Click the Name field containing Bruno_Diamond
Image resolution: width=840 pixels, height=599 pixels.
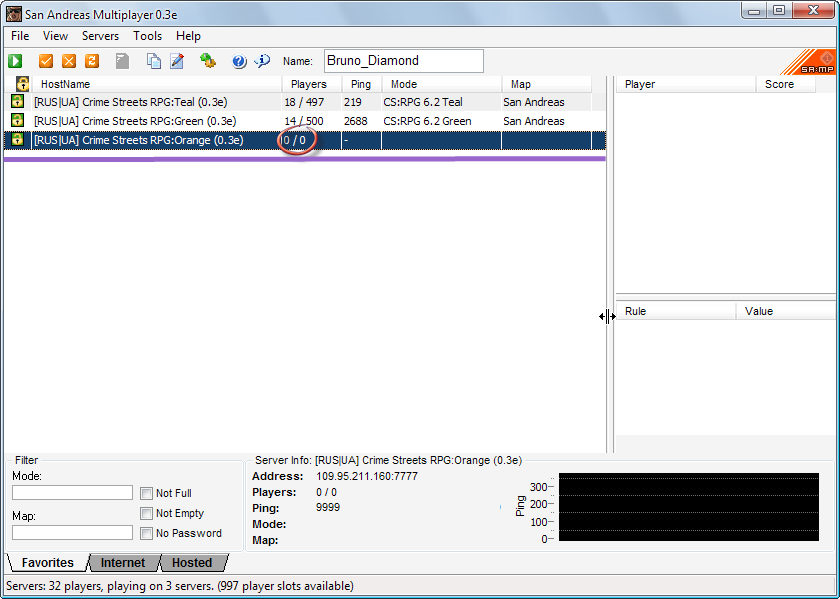click(x=404, y=61)
